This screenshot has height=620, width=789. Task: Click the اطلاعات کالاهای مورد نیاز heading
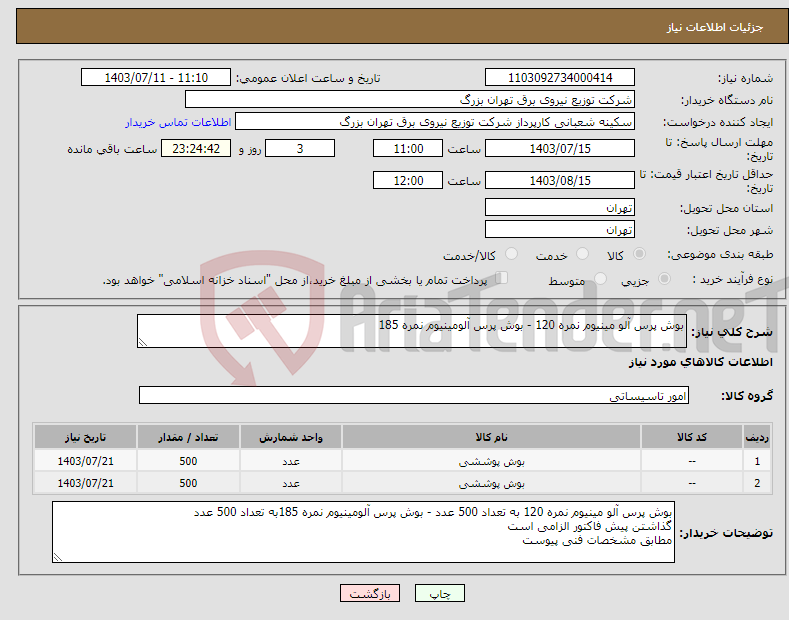700,362
